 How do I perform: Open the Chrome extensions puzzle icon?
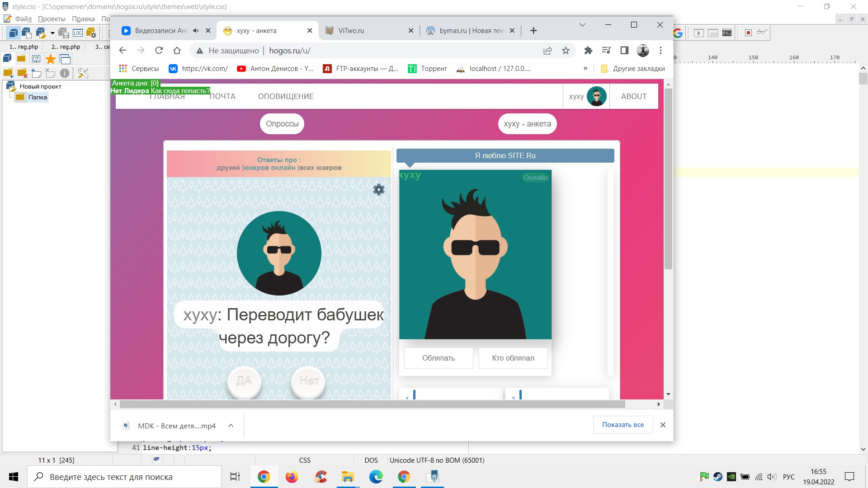[588, 51]
